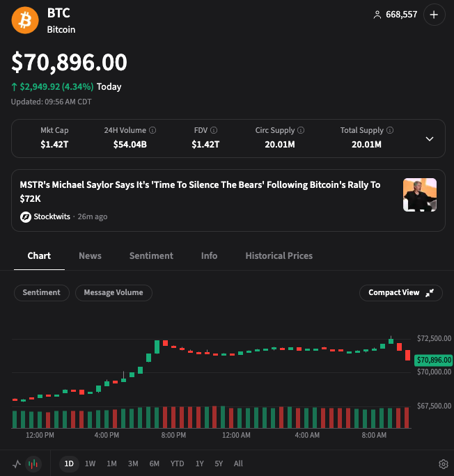Switch to the Sentiment tab
This screenshot has width=454, height=476.
tap(151, 255)
